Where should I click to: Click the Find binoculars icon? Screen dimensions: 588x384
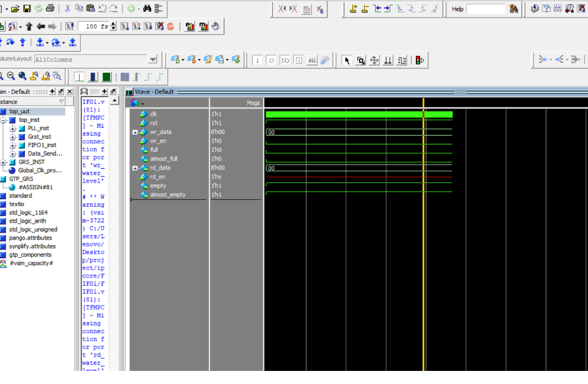click(x=147, y=8)
